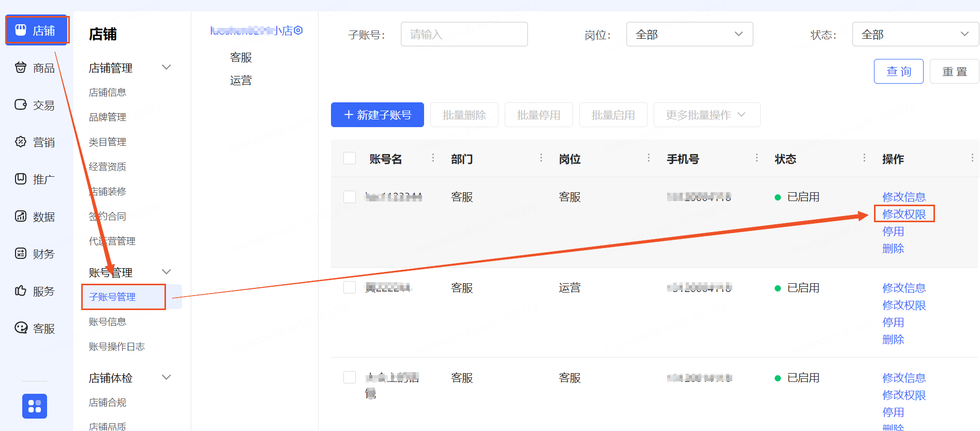Open 账号名 column options dots
Screen dimensions: 980x431
[433, 158]
